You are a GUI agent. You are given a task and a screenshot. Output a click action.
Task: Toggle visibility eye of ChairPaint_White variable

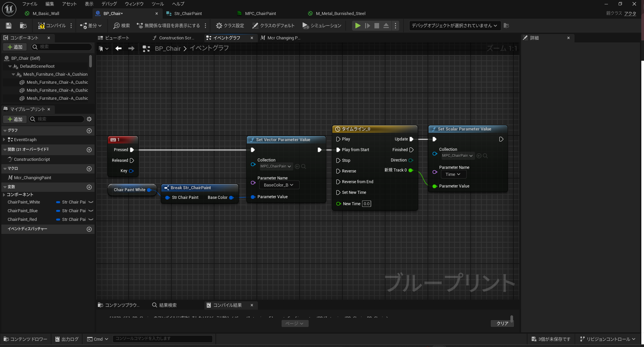pyautogui.click(x=91, y=202)
